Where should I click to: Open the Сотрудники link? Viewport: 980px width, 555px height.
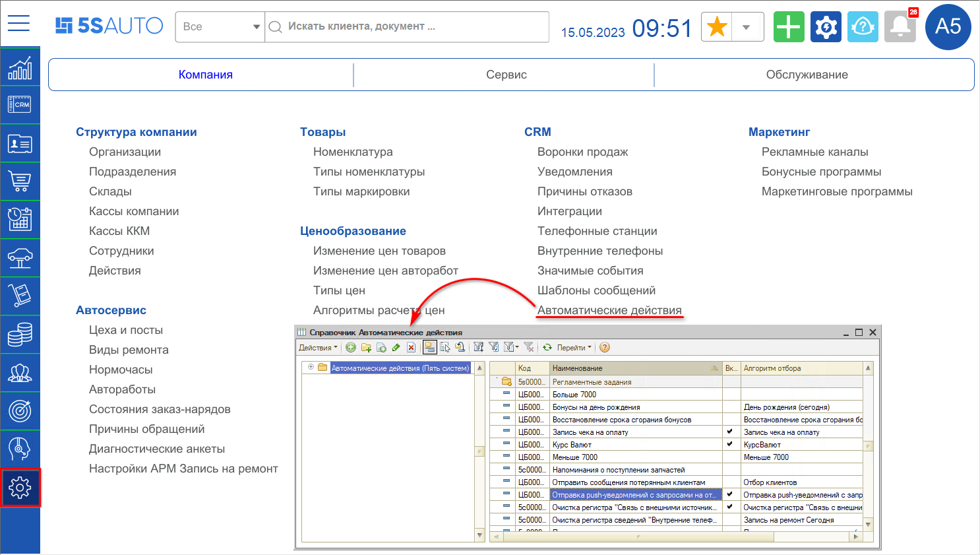[x=121, y=251]
